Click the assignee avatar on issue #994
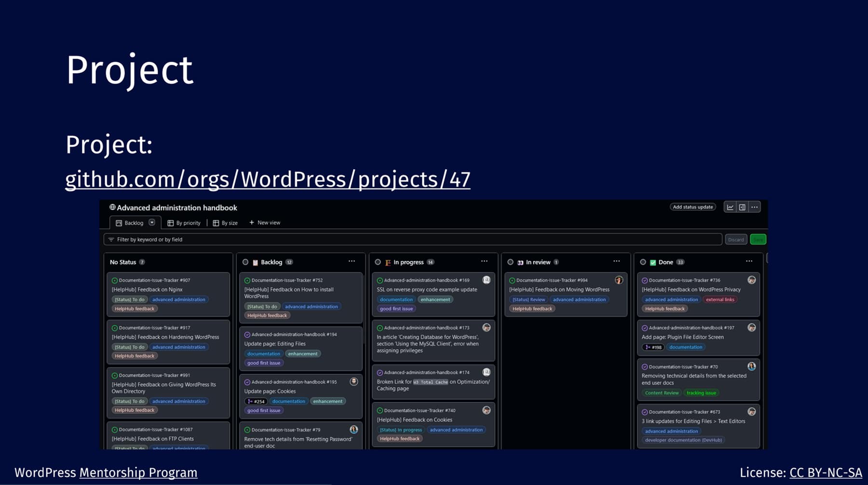 point(619,280)
